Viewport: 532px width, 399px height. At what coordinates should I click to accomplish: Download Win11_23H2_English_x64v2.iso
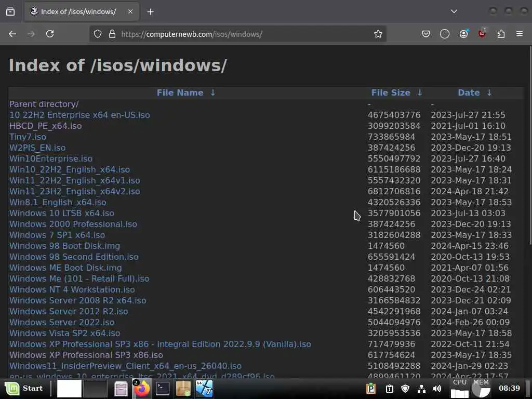75,191
